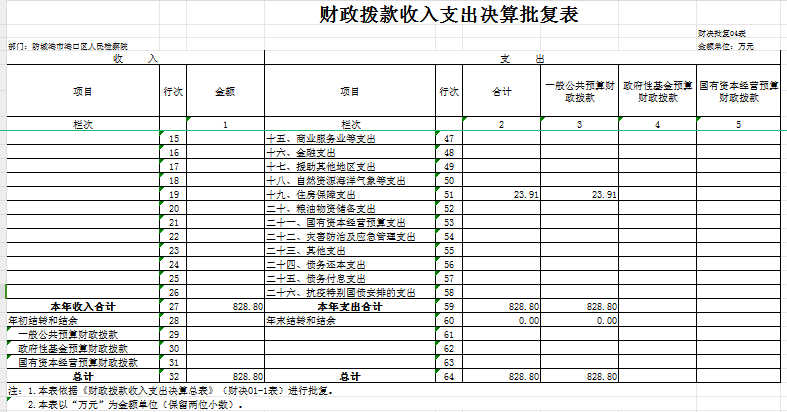Select the 二十三、其他支出 cell
This screenshot has width=787, height=412.
click(350, 250)
